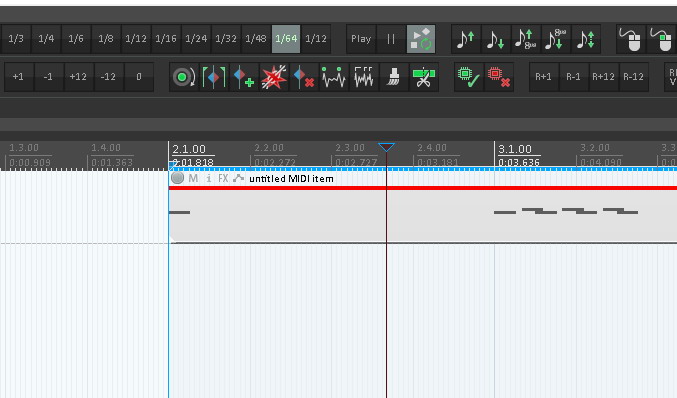The width and height of the screenshot is (677, 398).
Task: Toggle the highlighted 1/64 grid button
Action: 286,39
